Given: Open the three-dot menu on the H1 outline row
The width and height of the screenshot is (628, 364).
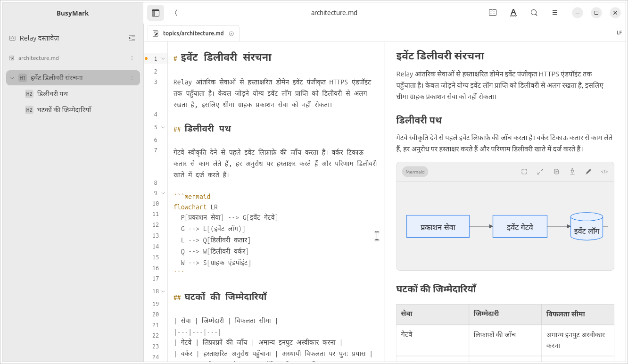Looking at the screenshot, I should coord(132,78).
